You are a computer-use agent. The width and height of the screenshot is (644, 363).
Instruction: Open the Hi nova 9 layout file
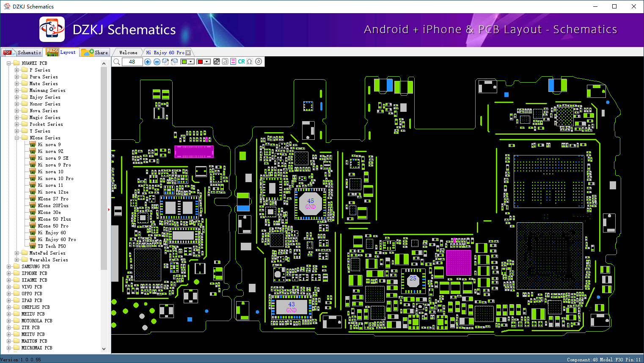coord(49,144)
